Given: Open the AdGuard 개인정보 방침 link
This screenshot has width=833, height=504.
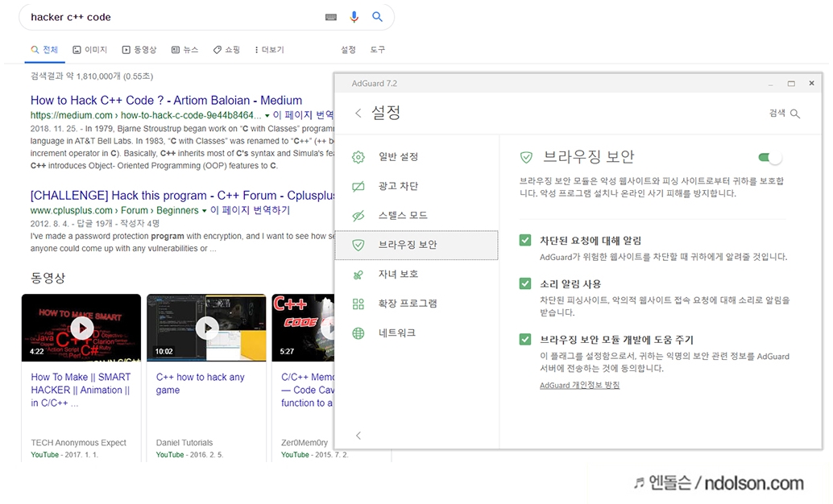Looking at the screenshot, I should 579,385.
